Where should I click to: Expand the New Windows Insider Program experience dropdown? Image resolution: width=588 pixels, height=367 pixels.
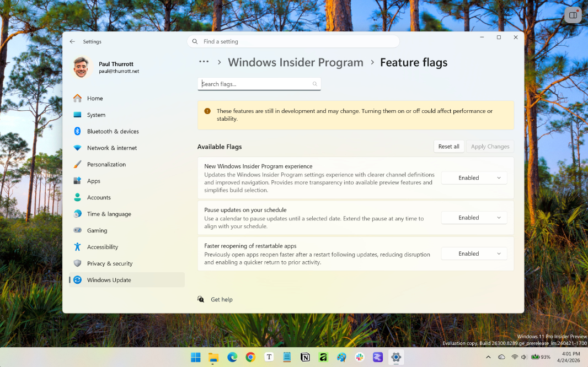click(x=474, y=177)
